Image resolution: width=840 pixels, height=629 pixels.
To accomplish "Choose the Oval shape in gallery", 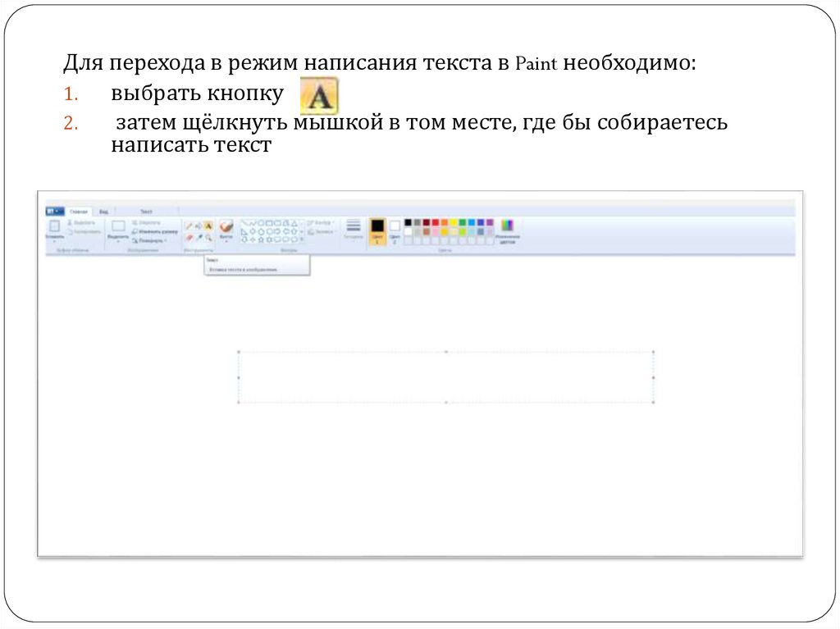I will tap(261, 223).
